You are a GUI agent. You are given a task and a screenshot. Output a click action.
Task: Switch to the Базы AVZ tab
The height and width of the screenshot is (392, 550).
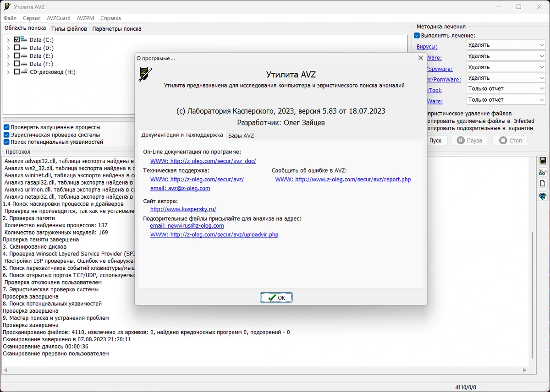tap(241, 136)
